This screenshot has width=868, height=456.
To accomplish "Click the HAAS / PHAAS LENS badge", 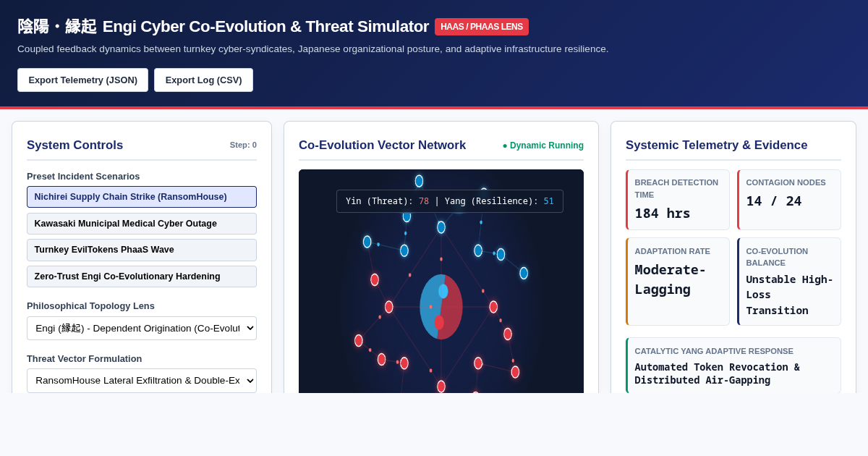I will (x=482, y=27).
